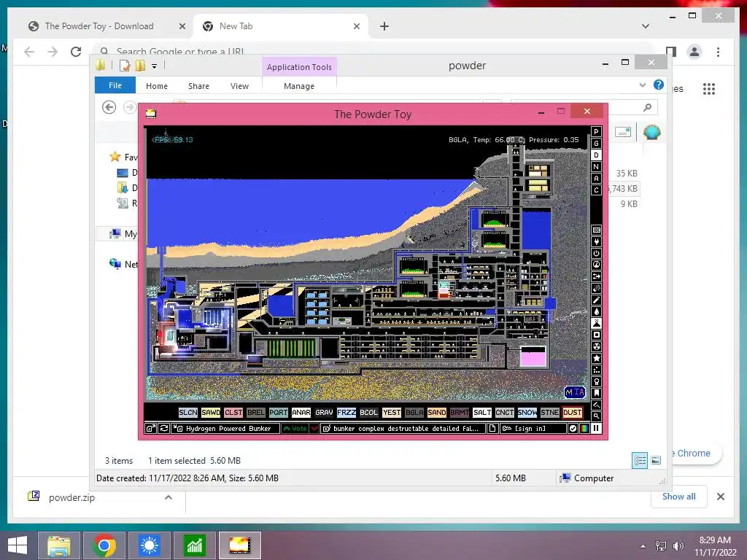The height and width of the screenshot is (560, 747).
Task: Select the SALT element
Action: (481, 413)
